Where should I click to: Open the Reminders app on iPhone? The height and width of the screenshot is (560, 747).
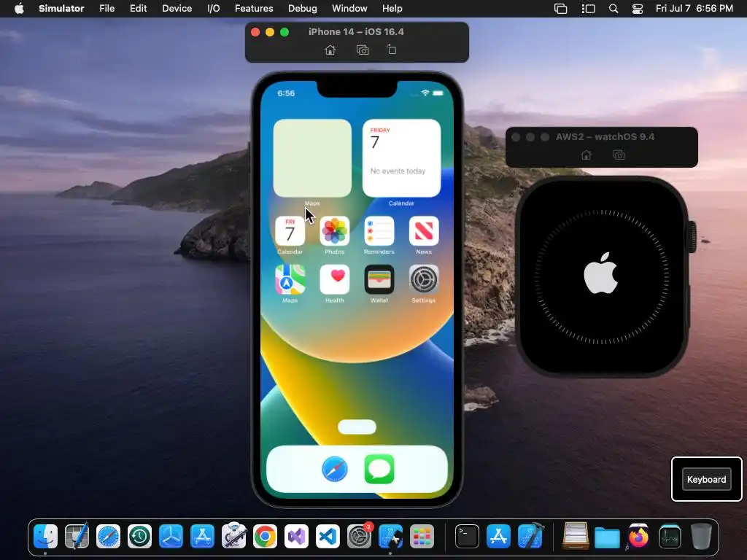point(379,231)
